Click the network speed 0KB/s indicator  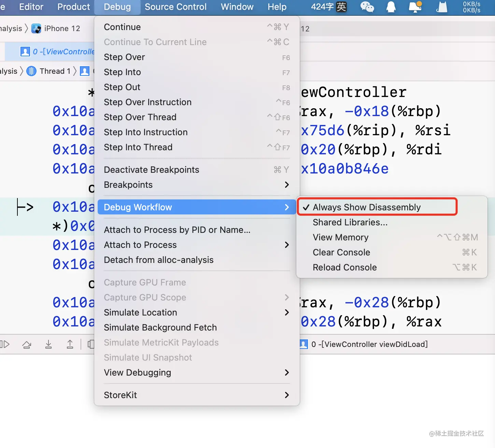(x=471, y=7)
